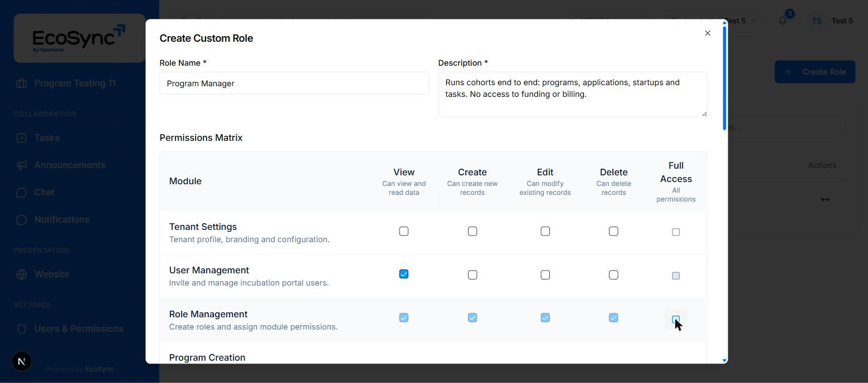Click the Website globe icon
This screenshot has width=868, height=383.
pos(22,274)
